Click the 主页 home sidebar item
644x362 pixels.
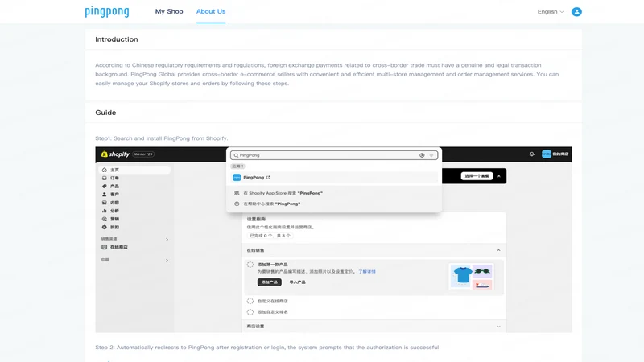point(134,170)
